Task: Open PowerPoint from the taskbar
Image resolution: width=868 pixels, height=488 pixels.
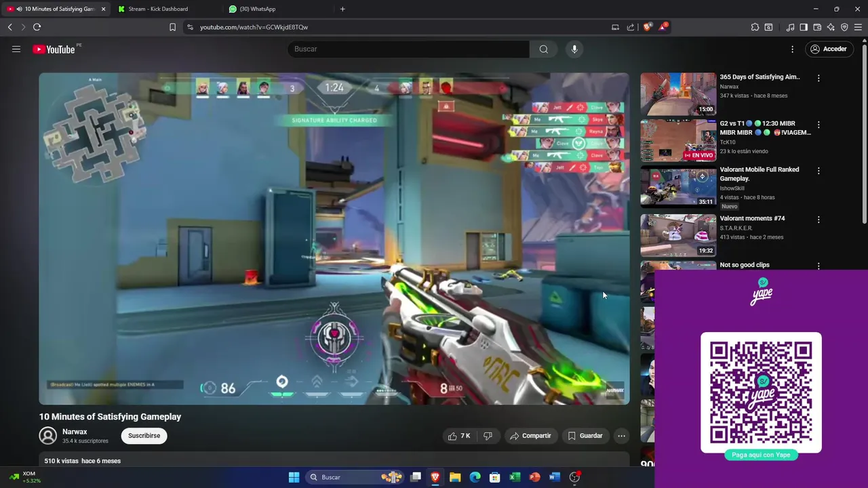Action: tap(534, 477)
